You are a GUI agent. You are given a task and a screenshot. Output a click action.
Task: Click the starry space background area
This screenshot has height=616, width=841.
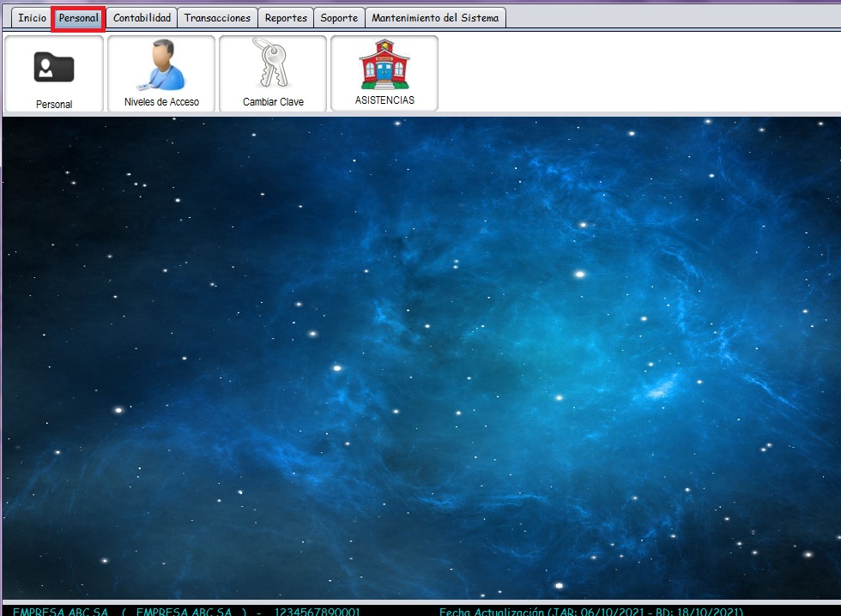coord(420,360)
